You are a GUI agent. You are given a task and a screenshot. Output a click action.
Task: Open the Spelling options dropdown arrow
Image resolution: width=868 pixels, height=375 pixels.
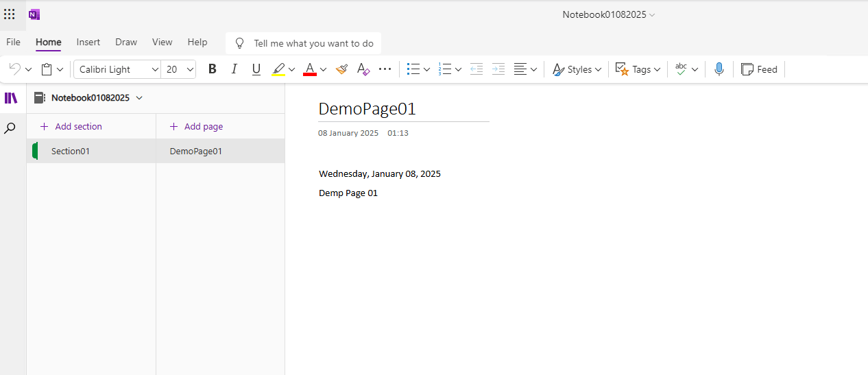[x=695, y=69]
